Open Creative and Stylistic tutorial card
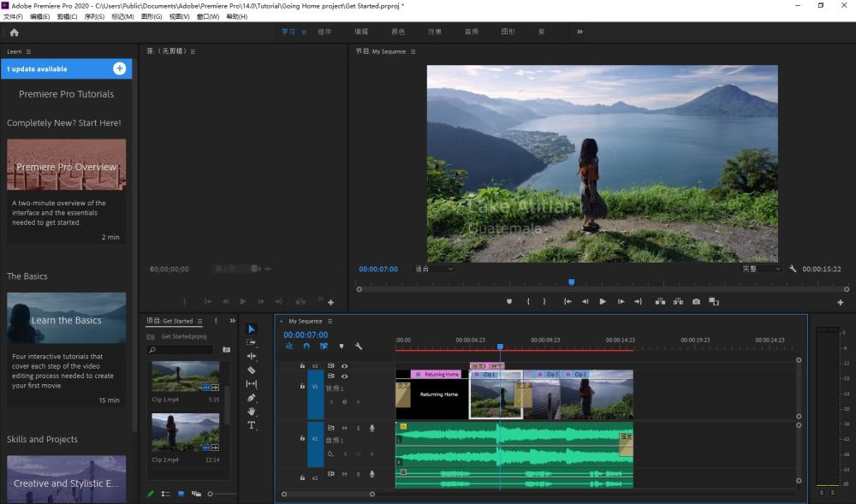Viewport: 856px width, 504px height. tap(67, 479)
